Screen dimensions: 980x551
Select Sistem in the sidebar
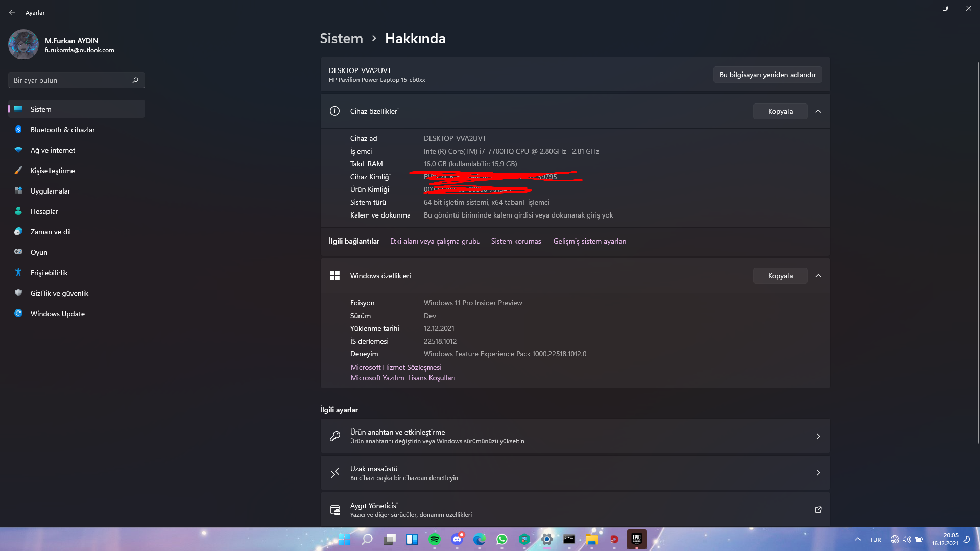coord(77,109)
